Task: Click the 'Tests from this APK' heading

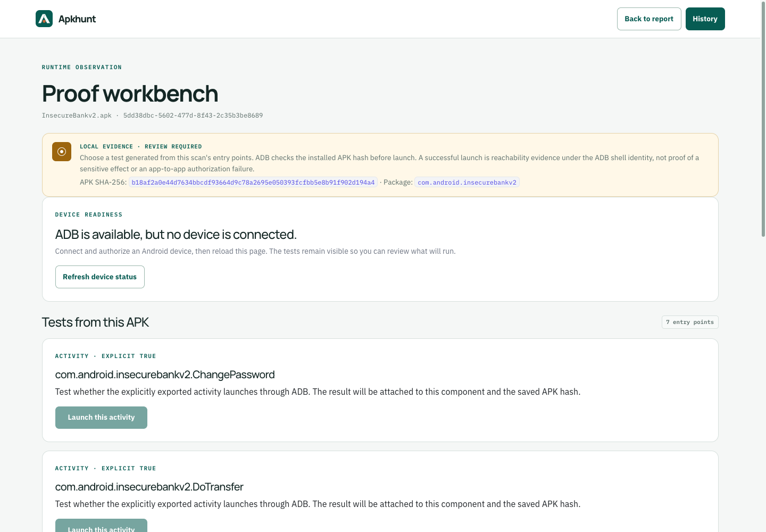Action: tap(95, 322)
